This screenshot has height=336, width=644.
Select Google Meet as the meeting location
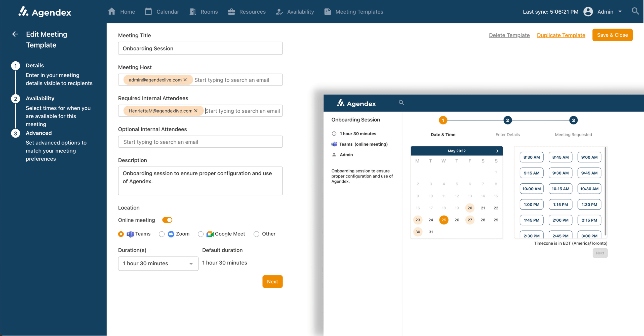pyautogui.click(x=201, y=234)
